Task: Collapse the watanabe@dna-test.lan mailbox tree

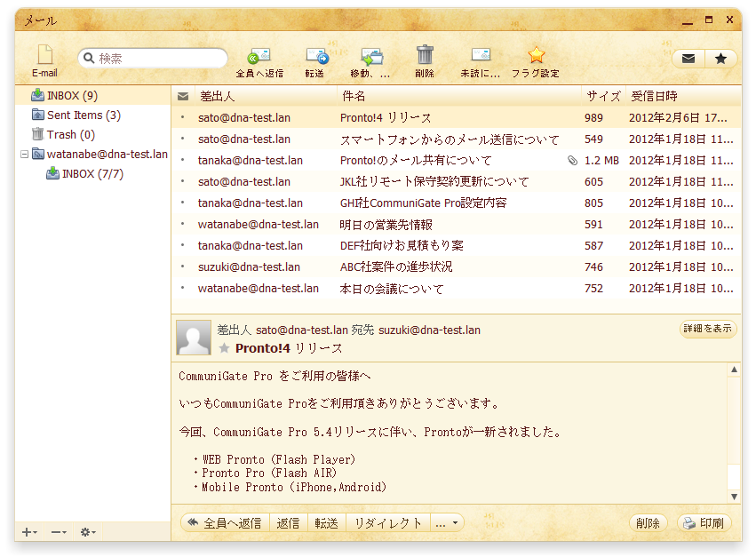Action: tap(24, 155)
